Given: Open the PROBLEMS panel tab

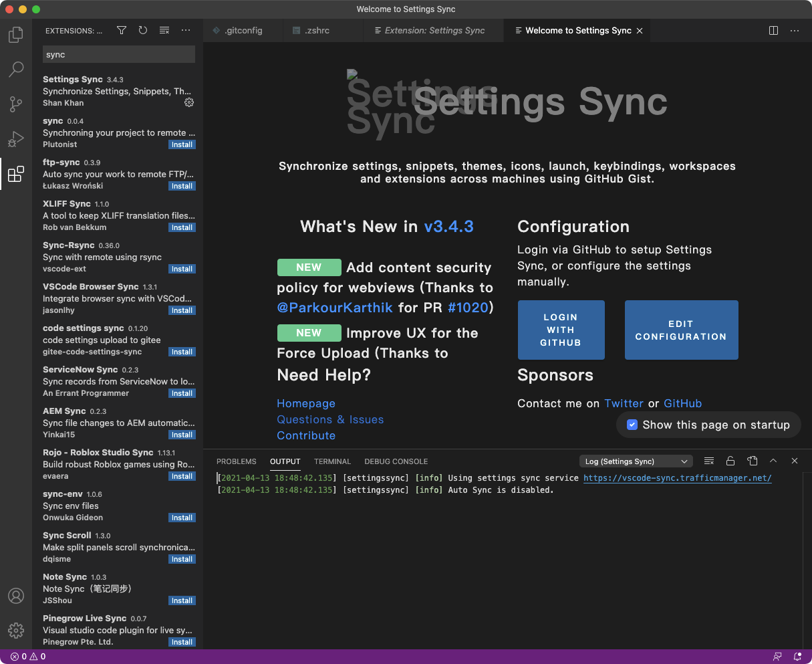Looking at the screenshot, I should tap(237, 461).
